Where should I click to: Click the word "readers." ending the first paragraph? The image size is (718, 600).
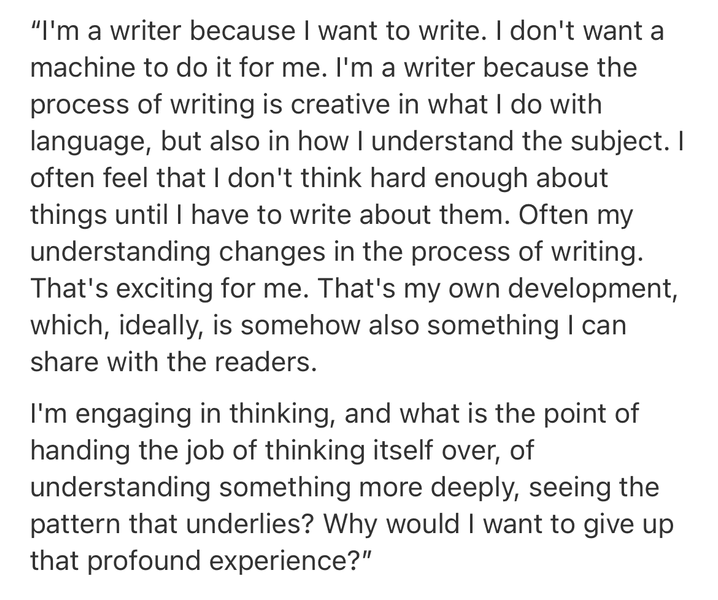(x=265, y=362)
